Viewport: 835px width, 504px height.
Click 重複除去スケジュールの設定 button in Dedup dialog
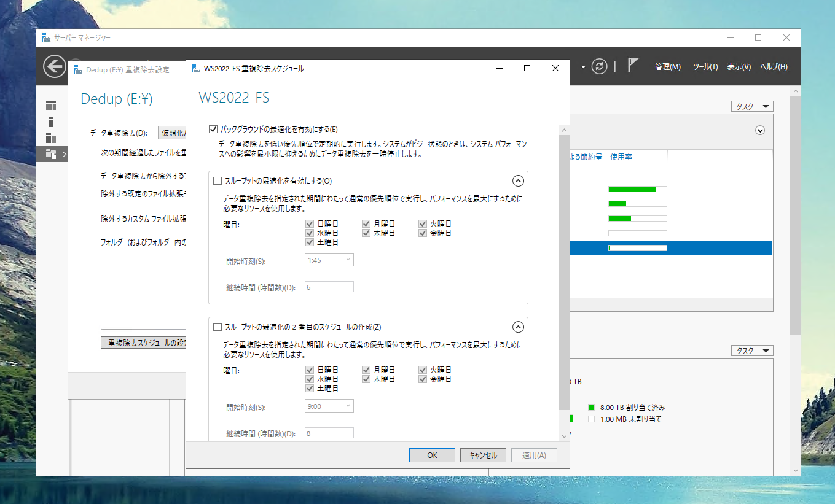tap(144, 343)
